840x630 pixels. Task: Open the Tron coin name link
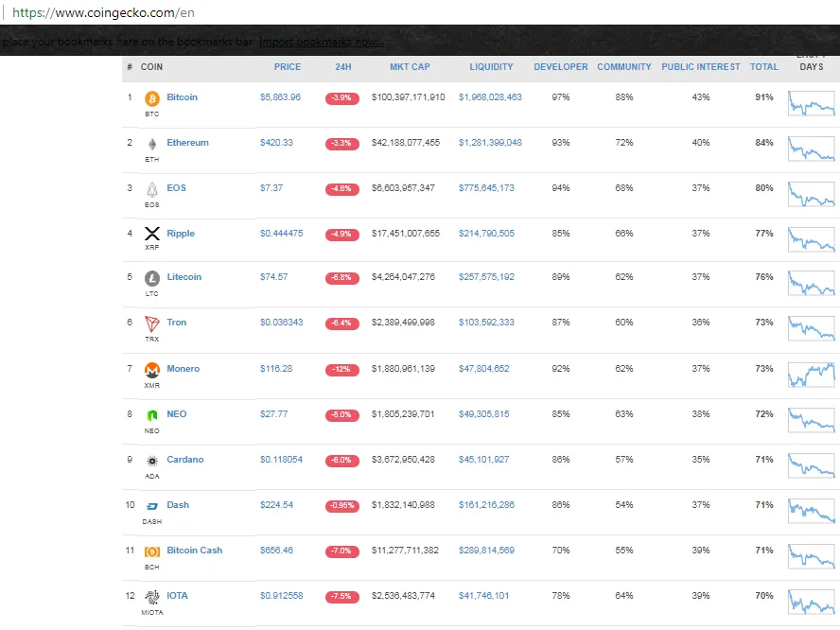(x=176, y=323)
